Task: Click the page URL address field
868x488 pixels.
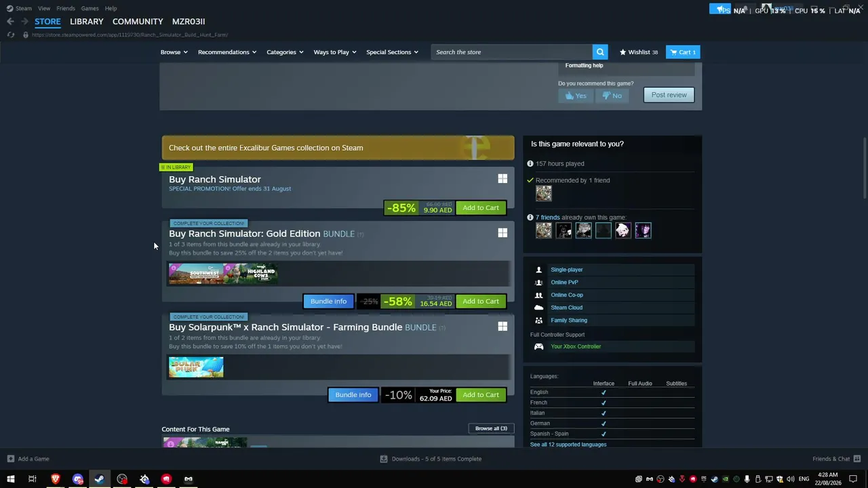Action: (x=130, y=35)
